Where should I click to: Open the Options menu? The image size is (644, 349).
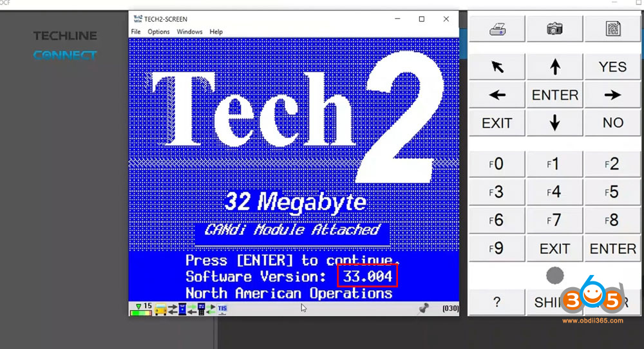158,32
